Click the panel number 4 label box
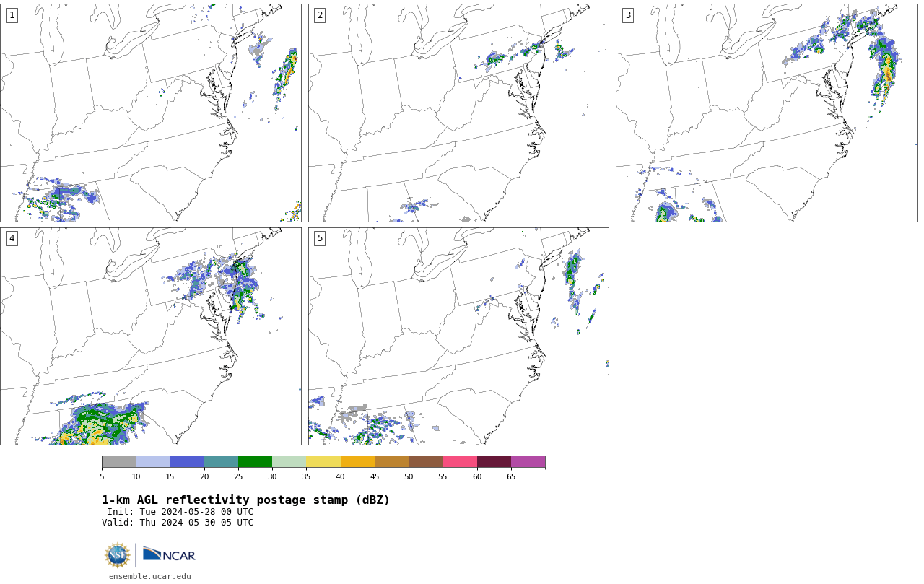Screen dimensions: 924x584 [12, 238]
